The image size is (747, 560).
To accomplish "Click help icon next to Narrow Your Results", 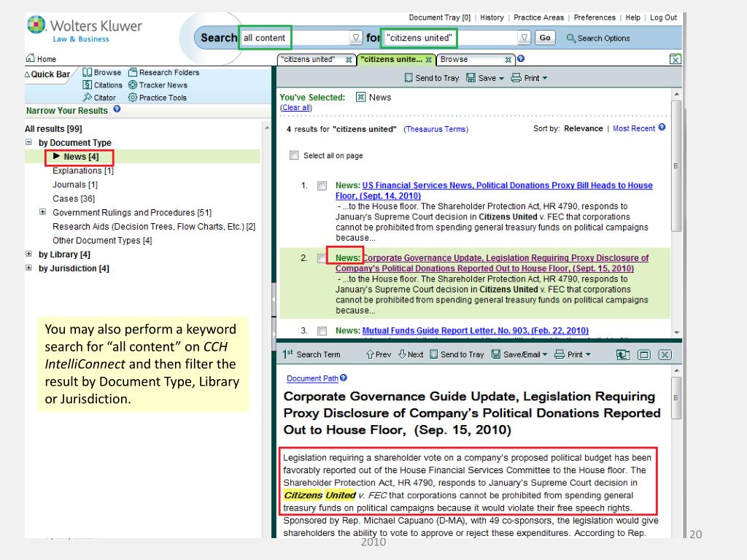I will pyautogui.click(x=117, y=109).
